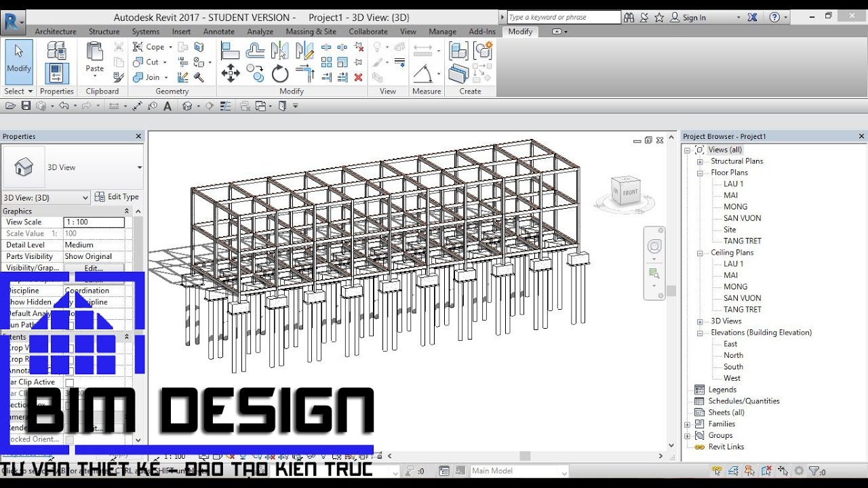Open the Join dropdown arrow

(167, 77)
